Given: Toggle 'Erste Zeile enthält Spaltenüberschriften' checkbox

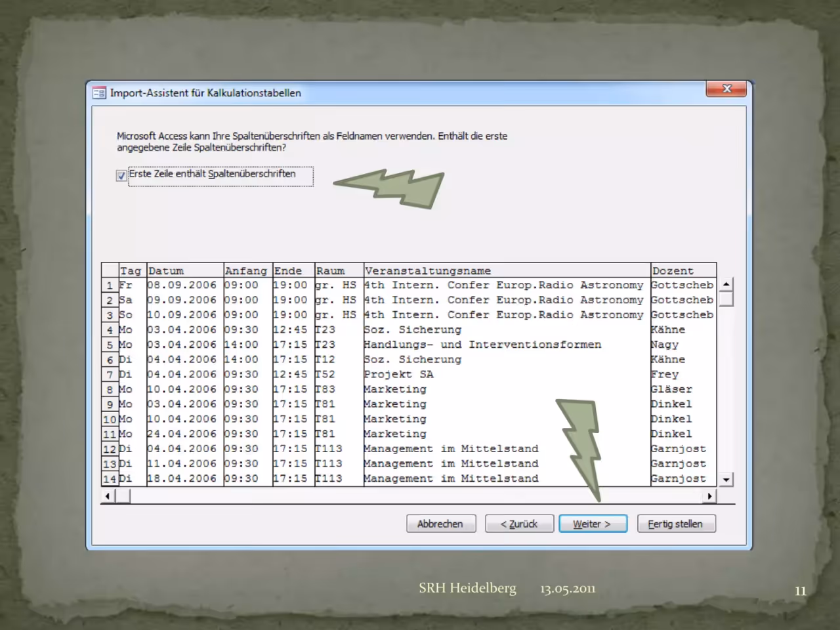Looking at the screenshot, I should (x=121, y=175).
